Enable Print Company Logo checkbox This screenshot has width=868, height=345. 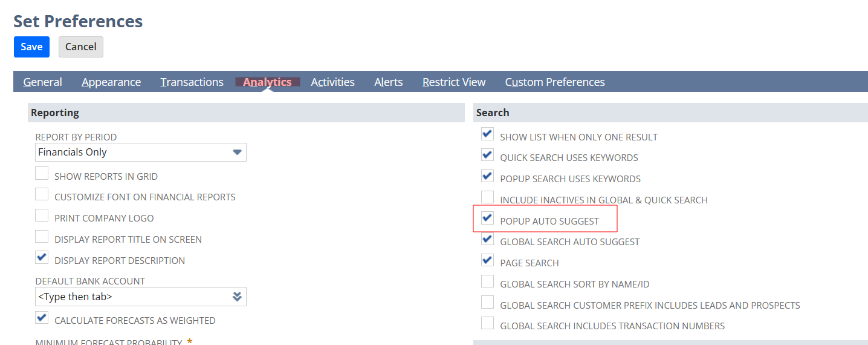coord(42,216)
